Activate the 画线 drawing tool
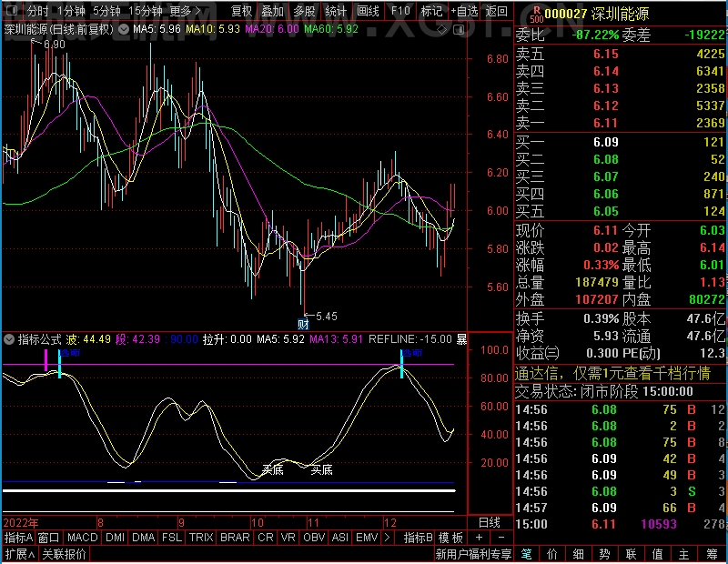The image size is (728, 564). (368, 11)
